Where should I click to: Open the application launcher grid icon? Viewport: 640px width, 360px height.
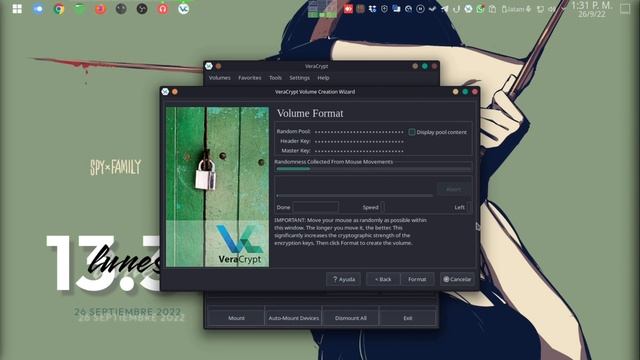[x=17, y=9]
